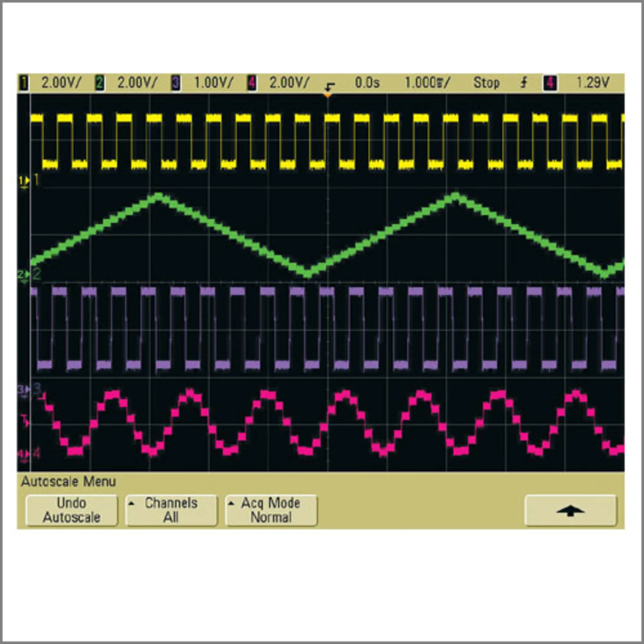Click the trigger source channel 4 badge beside 1.29V
This screenshot has height=644, width=644.
(550, 83)
